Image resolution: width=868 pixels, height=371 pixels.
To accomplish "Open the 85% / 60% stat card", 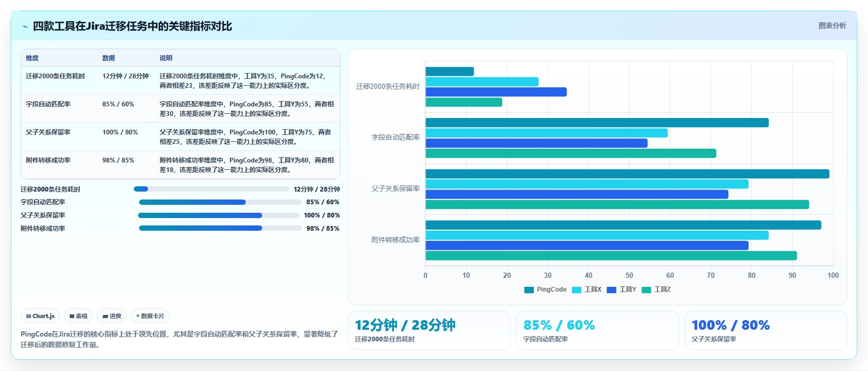I will click(597, 330).
